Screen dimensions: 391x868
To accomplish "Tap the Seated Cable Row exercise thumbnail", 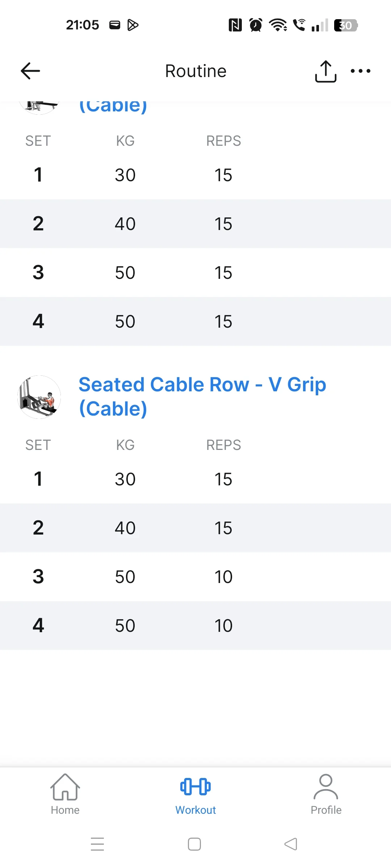I will click(39, 397).
